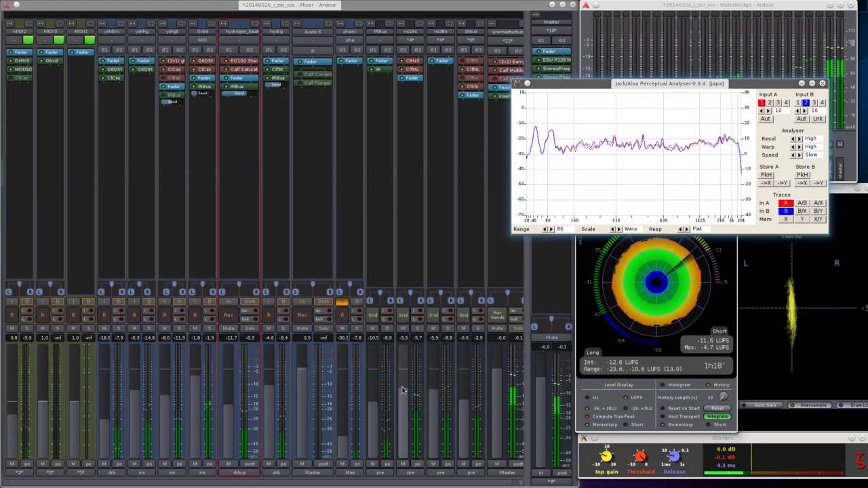868x488 pixels.
Task: Solo the hydrogen_beat strip
Action: pos(250,328)
